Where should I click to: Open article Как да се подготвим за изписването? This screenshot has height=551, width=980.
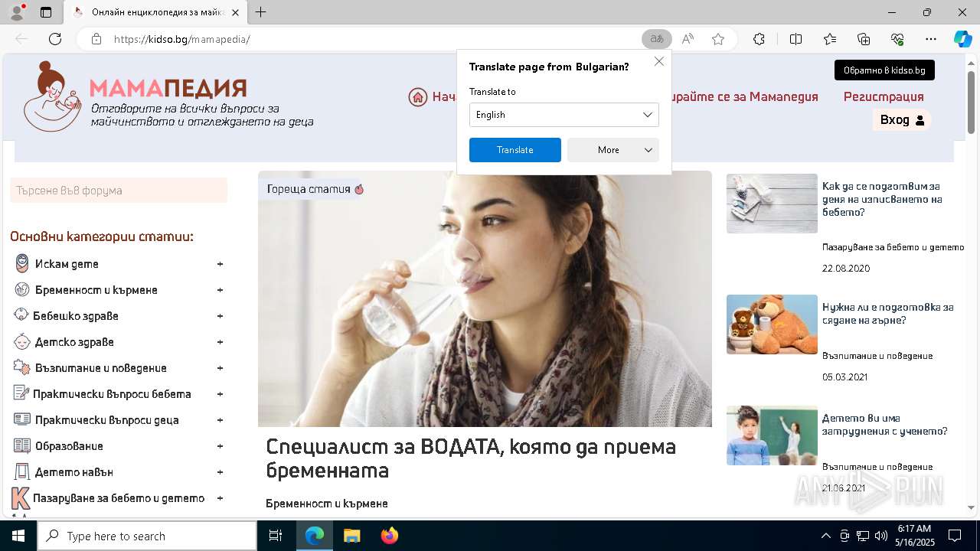pos(882,199)
